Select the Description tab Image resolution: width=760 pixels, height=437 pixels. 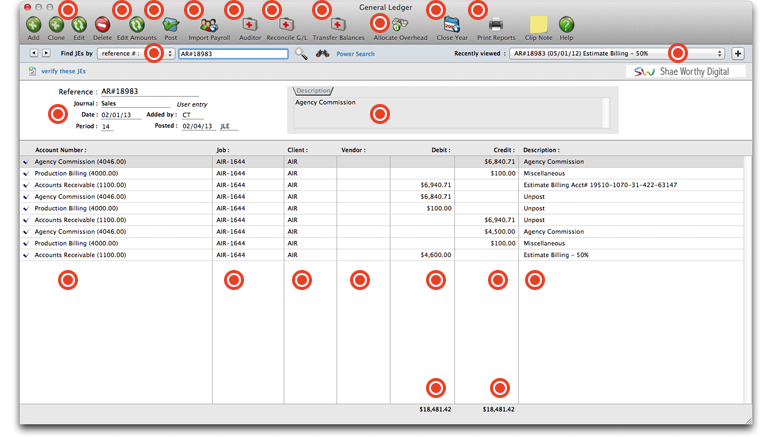click(x=313, y=91)
